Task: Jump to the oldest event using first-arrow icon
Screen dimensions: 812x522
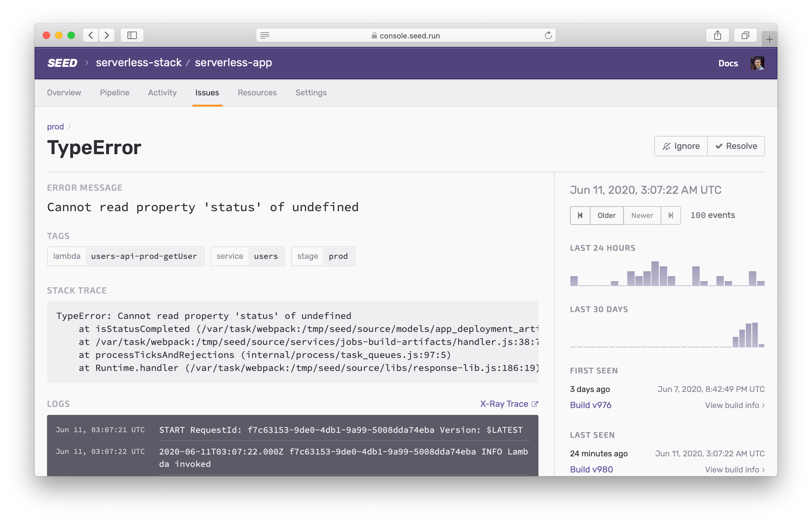Action: (x=580, y=215)
